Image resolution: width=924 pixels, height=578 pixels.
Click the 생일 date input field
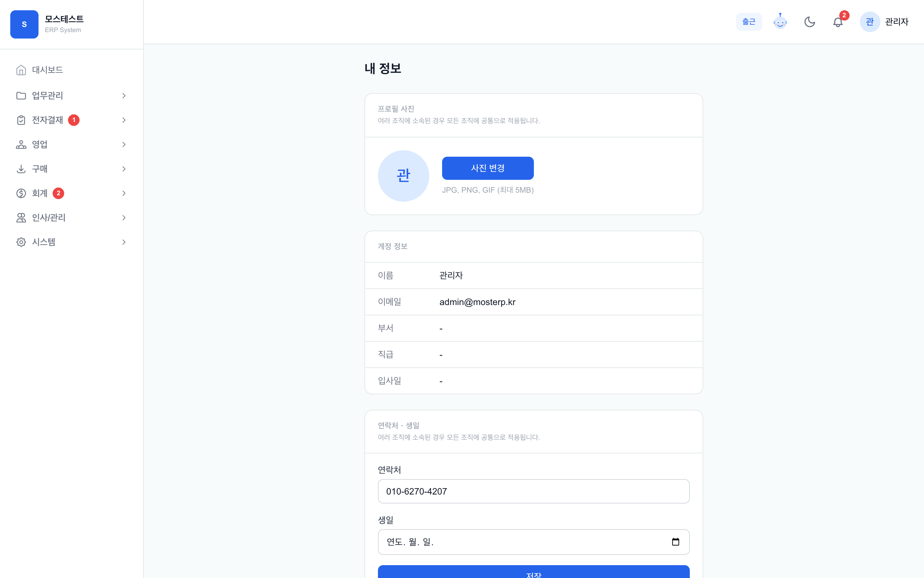(534, 542)
